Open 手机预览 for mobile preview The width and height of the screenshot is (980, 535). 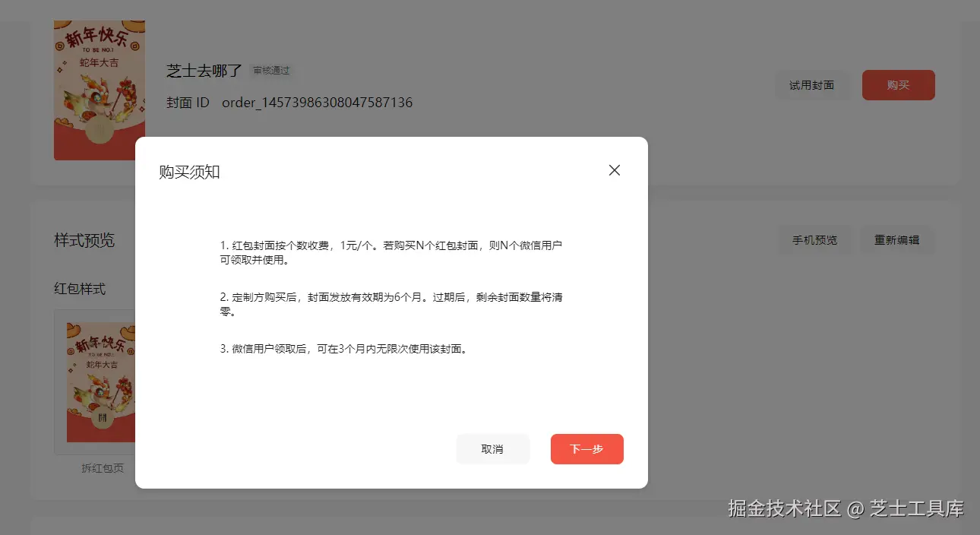(815, 239)
